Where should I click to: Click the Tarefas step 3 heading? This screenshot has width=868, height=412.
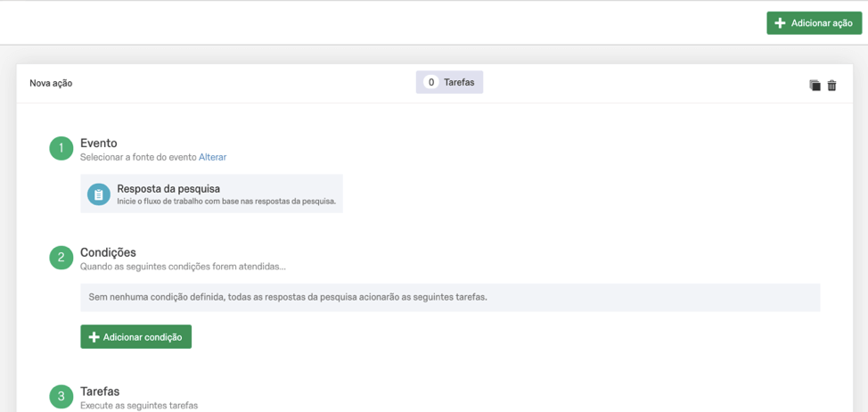(x=100, y=391)
